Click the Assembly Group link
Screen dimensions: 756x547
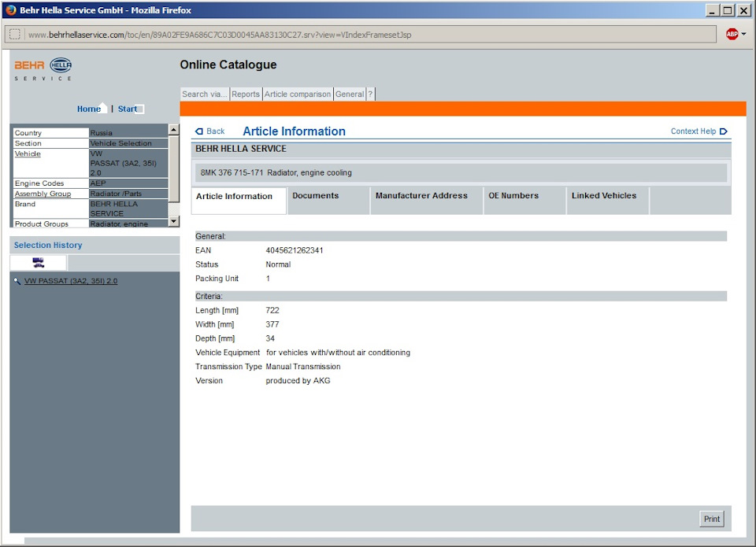43,194
